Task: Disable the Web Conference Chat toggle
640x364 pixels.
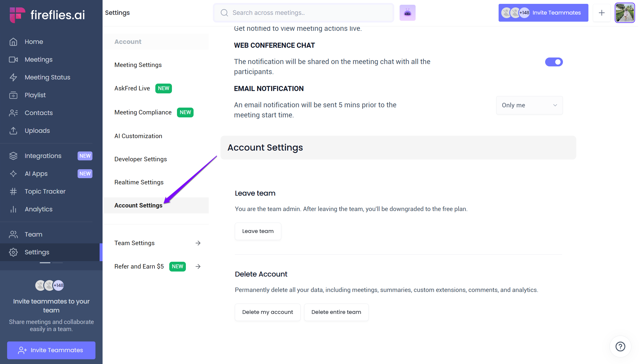Action: pyautogui.click(x=554, y=62)
